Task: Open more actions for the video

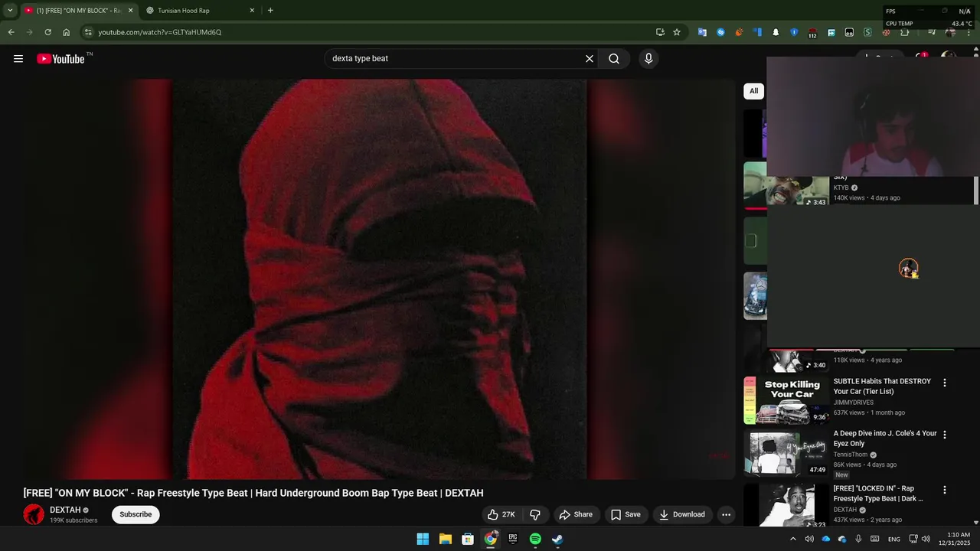Action: [726, 514]
